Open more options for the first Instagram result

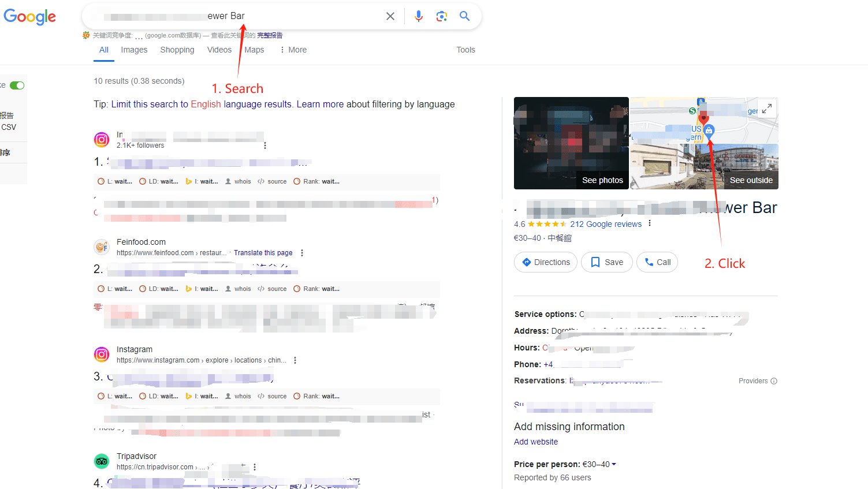pos(265,145)
